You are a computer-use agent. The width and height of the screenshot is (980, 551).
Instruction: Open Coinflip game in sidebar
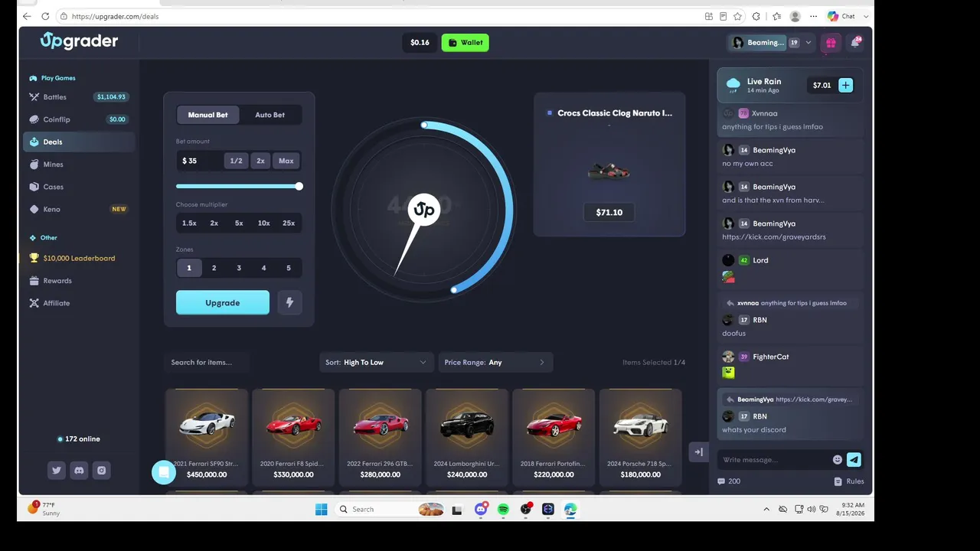(x=78, y=119)
